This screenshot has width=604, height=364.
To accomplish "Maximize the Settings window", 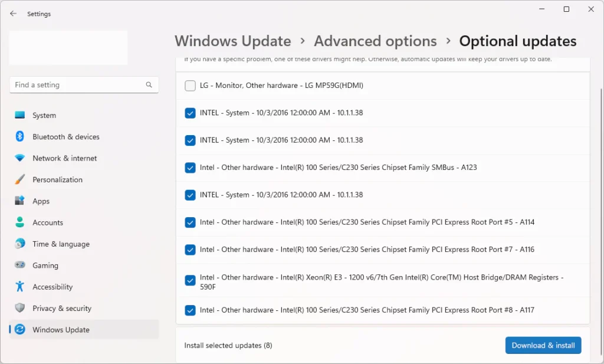I will coord(566,9).
